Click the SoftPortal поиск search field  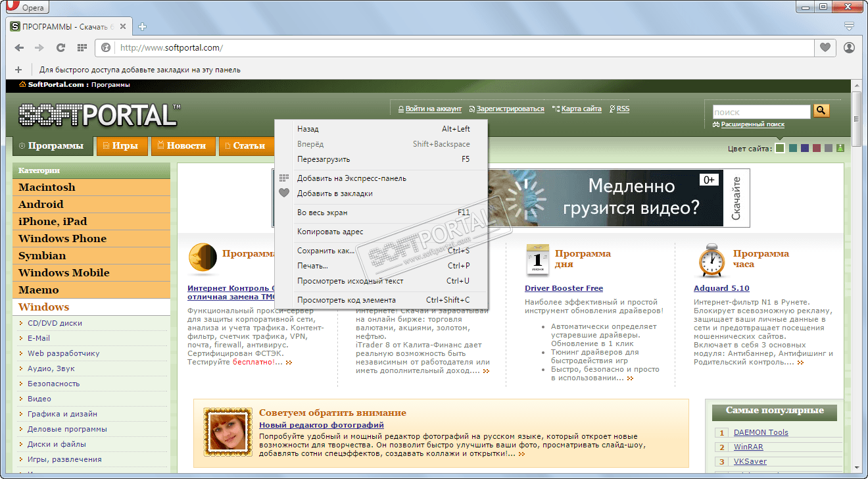click(761, 112)
